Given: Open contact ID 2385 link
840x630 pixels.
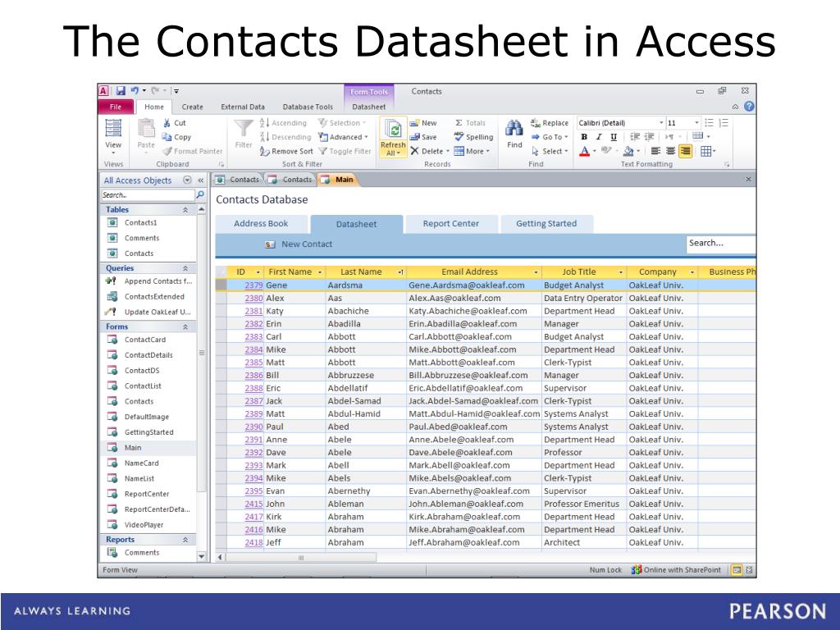Looking at the screenshot, I should (253, 363).
